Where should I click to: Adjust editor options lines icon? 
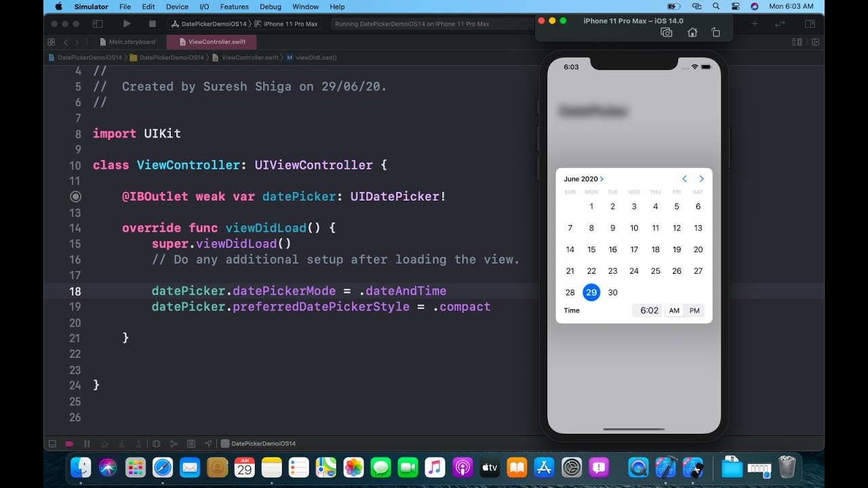tap(797, 42)
